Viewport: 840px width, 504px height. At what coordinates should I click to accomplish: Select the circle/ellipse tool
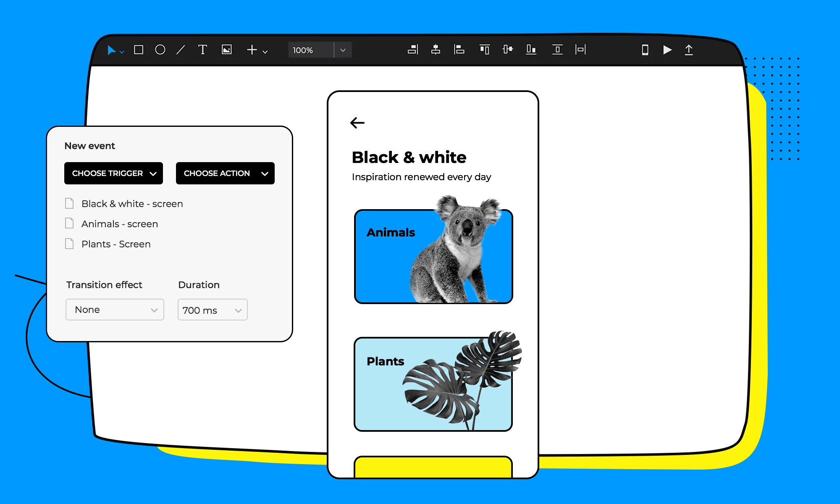click(159, 51)
